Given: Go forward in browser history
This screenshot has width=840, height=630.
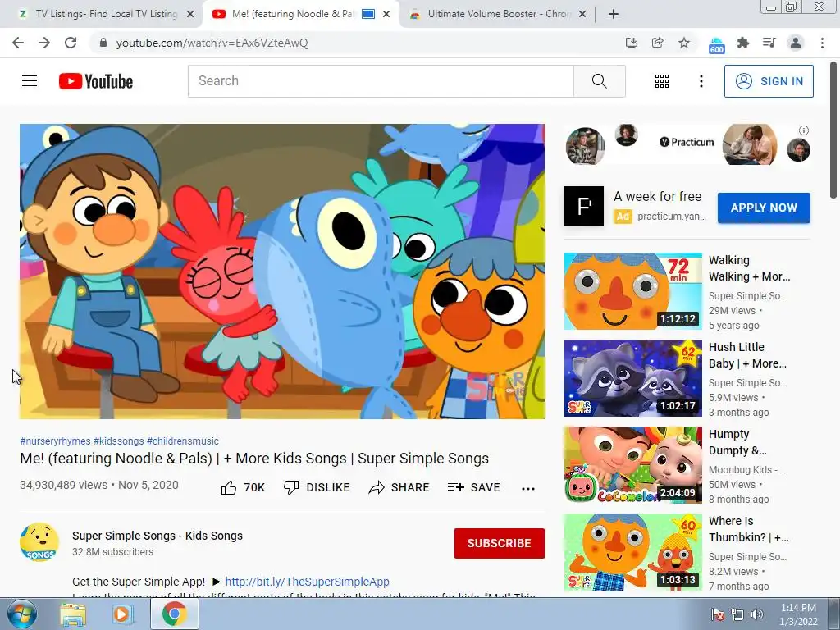Looking at the screenshot, I should (44, 43).
